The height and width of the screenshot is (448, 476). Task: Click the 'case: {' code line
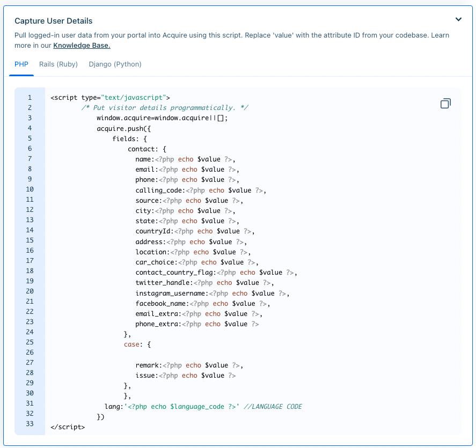(x=137, y=344)
